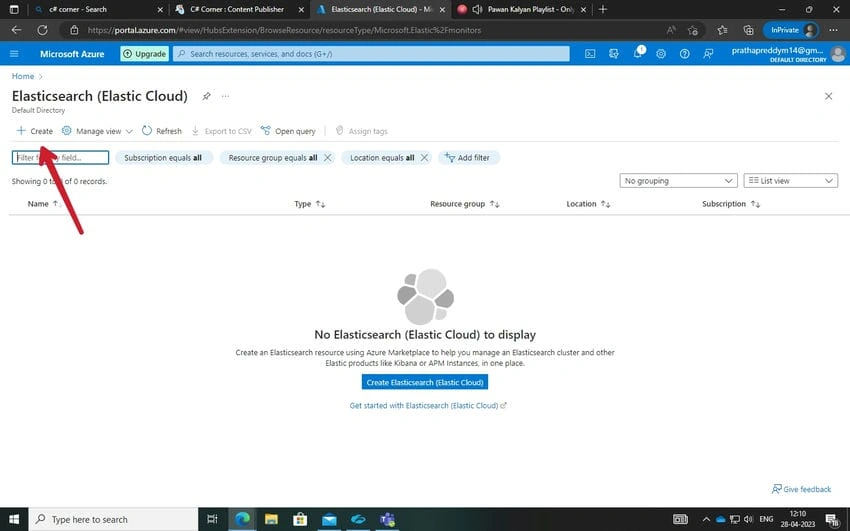Click Create Elasticsearch (Elastic Cloud) button
This screenshot has height=531, width=850.
[424, 382]
